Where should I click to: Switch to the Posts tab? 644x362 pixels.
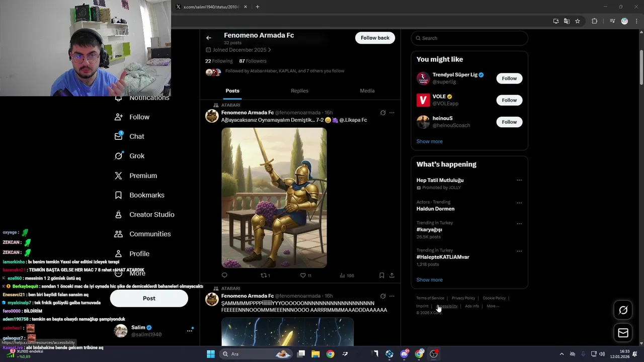tap(232, 91)
